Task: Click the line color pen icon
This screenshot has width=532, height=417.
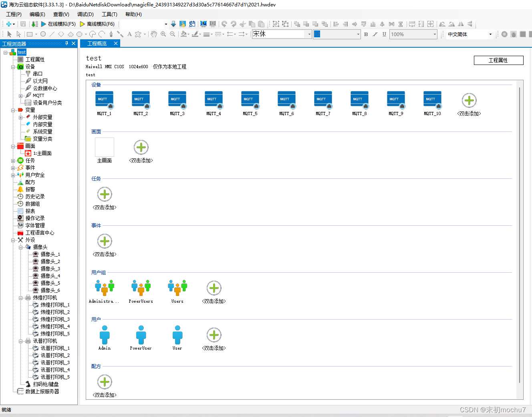Action: coord(195,34)
